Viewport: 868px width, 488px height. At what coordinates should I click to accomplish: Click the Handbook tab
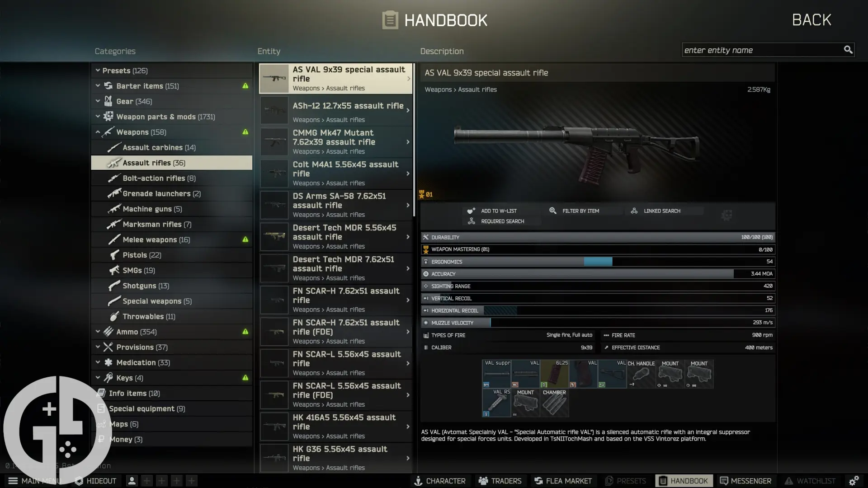(x=683, y=480)
